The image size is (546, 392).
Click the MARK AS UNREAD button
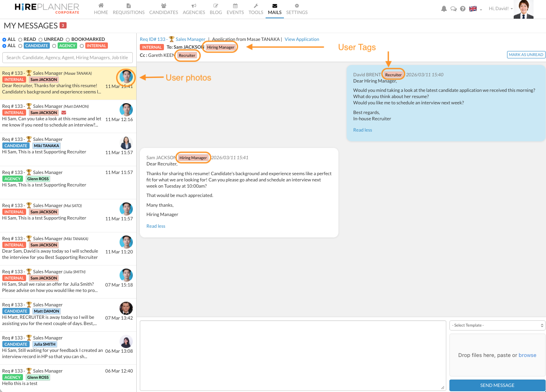click(x=526, y=54)
